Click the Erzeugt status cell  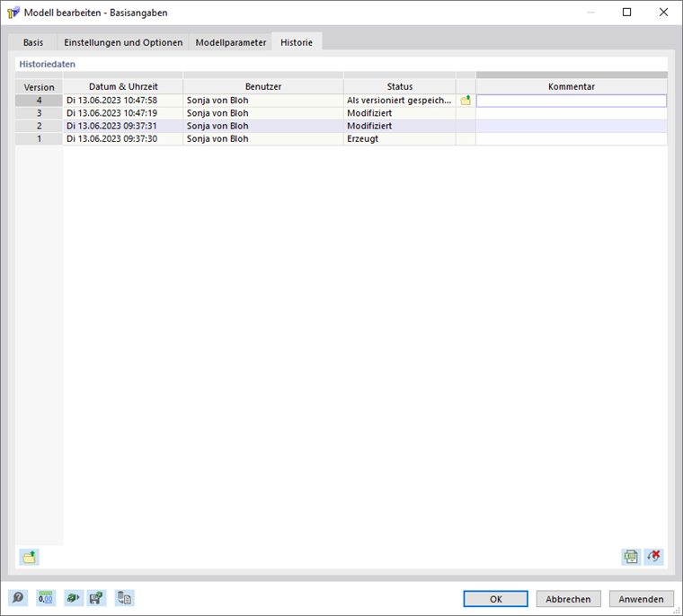click(400, 139)
